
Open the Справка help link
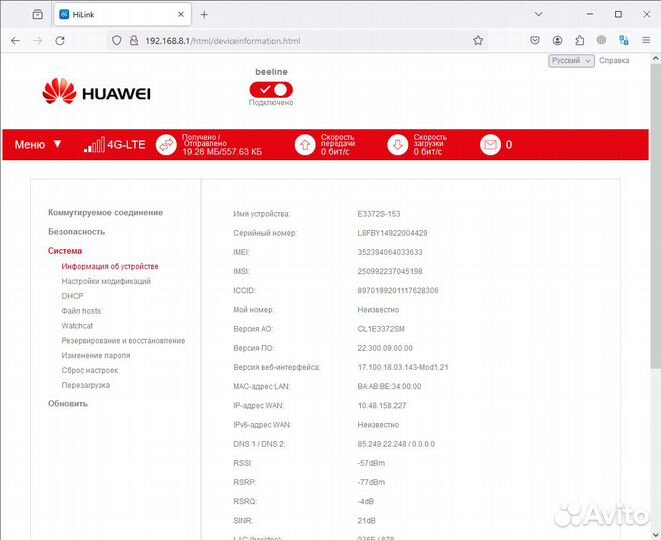pyautogui.click(x=614, y=61)
